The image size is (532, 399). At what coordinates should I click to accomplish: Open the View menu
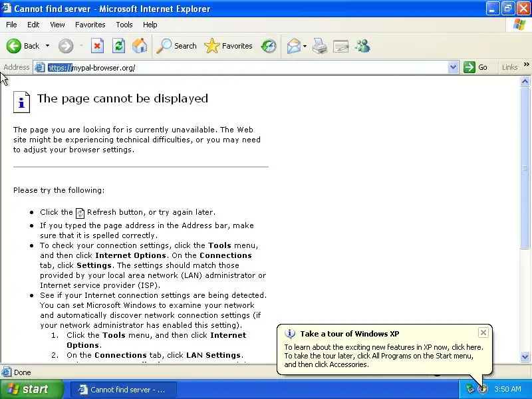pos(57,25)
